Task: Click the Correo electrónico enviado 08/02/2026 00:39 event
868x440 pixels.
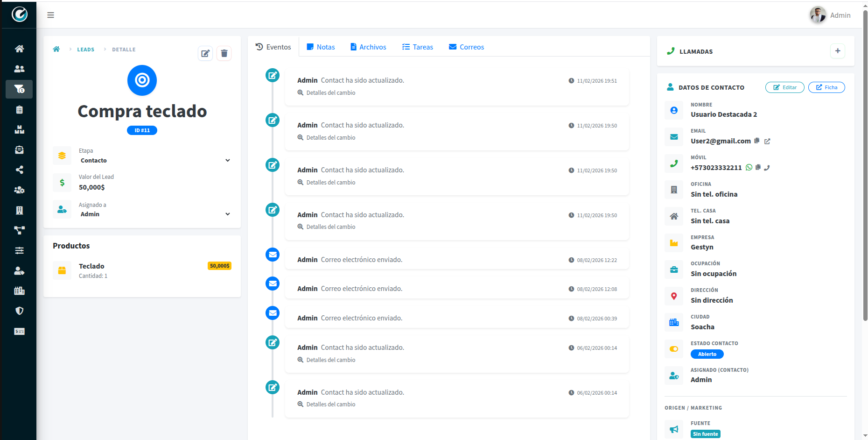Action: tap(457, 318)
